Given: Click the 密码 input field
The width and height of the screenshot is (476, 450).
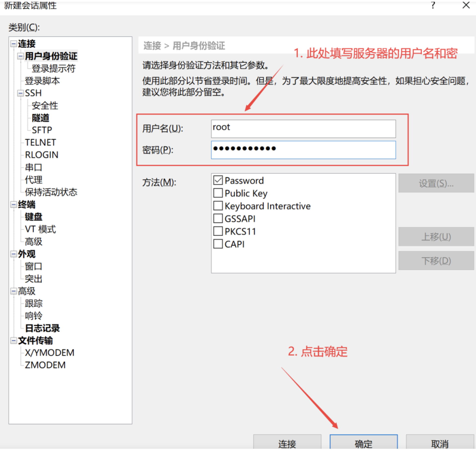Looking at the screenshot, I should (303, 150).
